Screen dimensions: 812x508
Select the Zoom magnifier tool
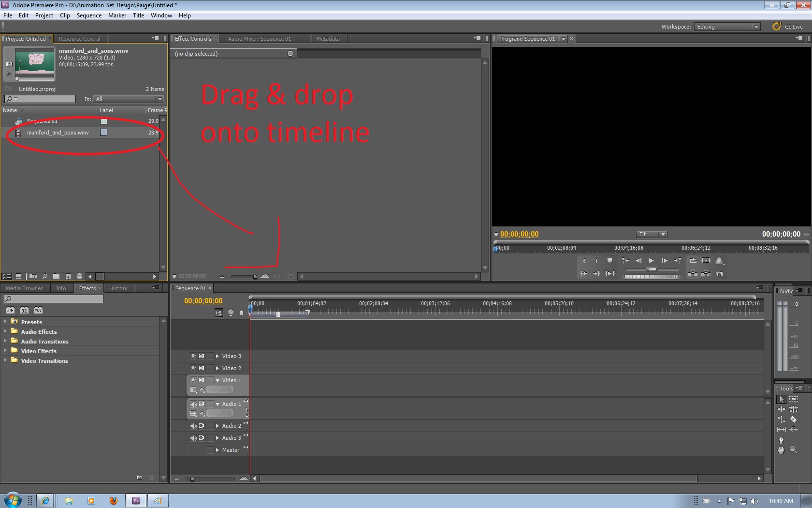(794, 450)
